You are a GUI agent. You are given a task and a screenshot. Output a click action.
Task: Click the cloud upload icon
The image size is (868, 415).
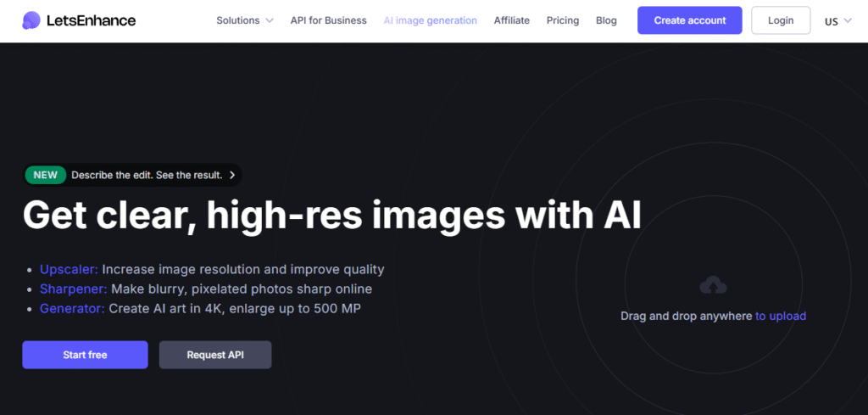(713, 286)
